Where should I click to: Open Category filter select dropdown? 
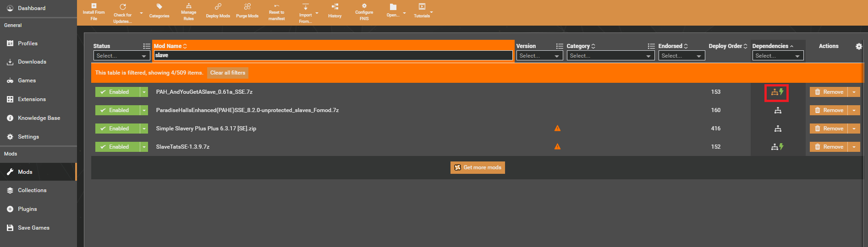[x=610, y=56]
